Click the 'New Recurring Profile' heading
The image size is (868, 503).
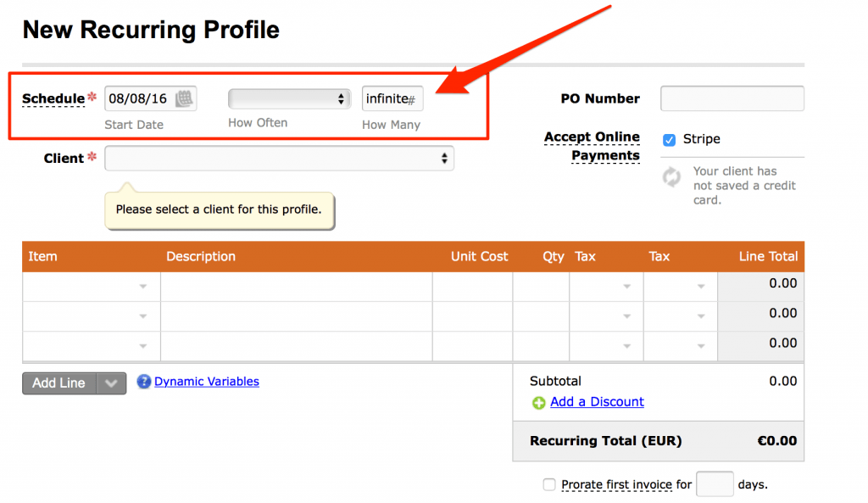pyautogui.click(x=151, y=30)
